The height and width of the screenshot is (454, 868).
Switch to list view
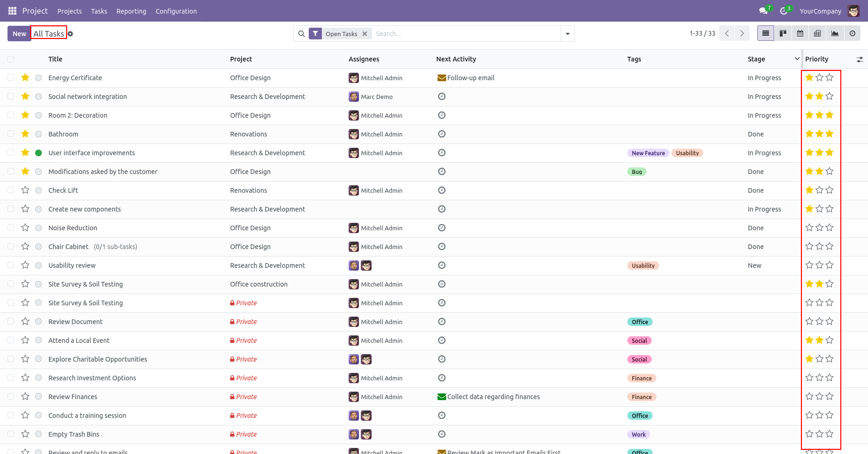click(766, 33)
